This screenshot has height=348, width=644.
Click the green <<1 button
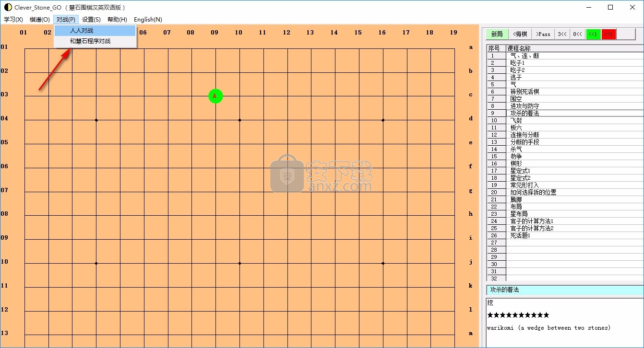pos(593,34)
